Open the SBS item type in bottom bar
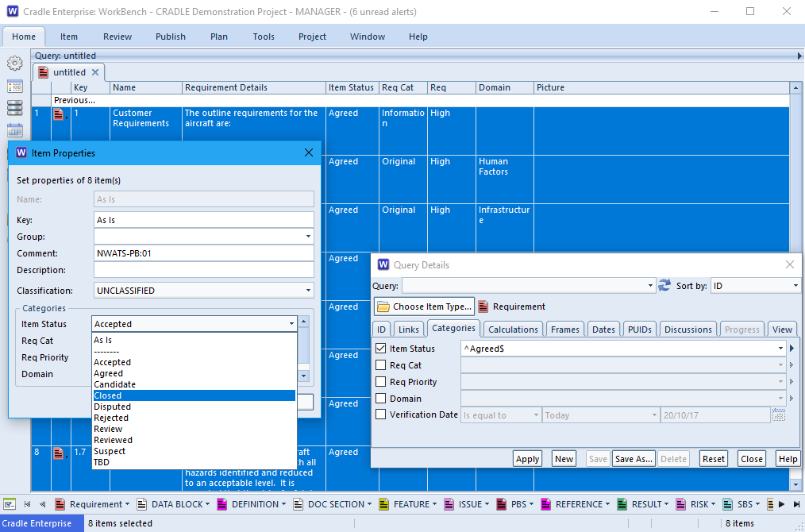This screenshot has width=805, height=532. [x=741, y=504]
